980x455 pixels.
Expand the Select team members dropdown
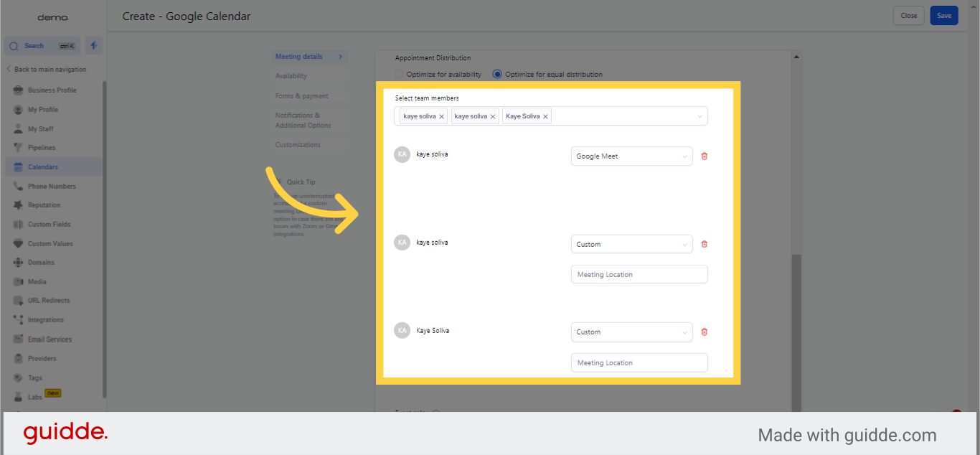click(x=699, y=116)
